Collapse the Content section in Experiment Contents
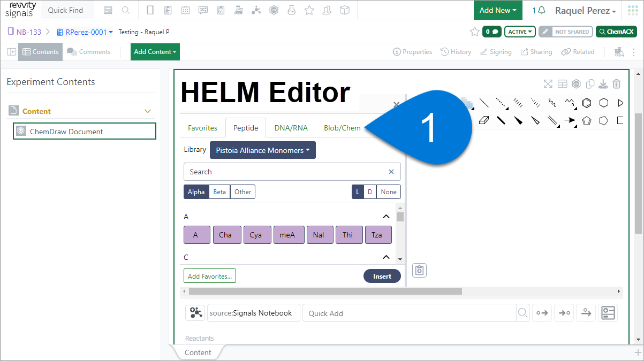The width and height of the screenshot is (644, 361). [x=148, y=111]
